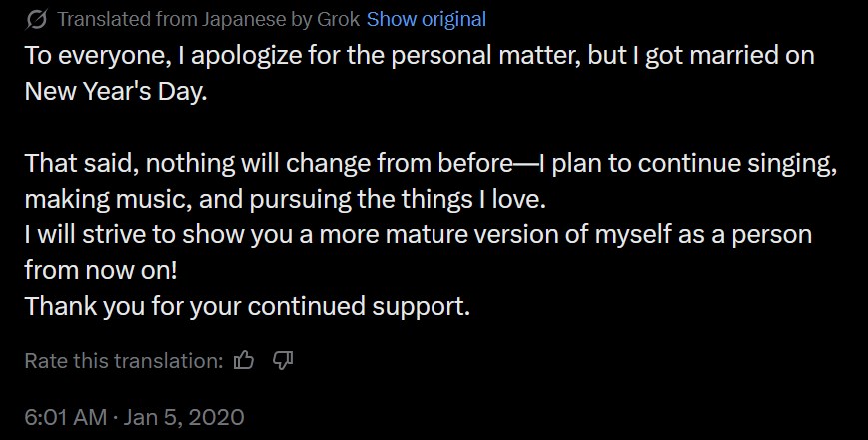Click the 'Jan 5, 2020' date text
Image resolution: width=868 pixels, height=440 pixels.
point(184,416)
